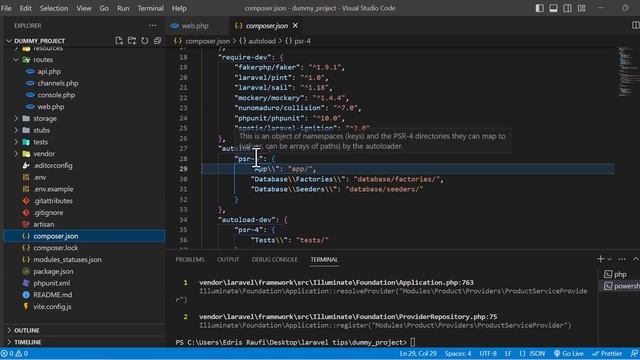
Task: Maximize the panel with the chevron-up icon
Action: coord(636,259)
